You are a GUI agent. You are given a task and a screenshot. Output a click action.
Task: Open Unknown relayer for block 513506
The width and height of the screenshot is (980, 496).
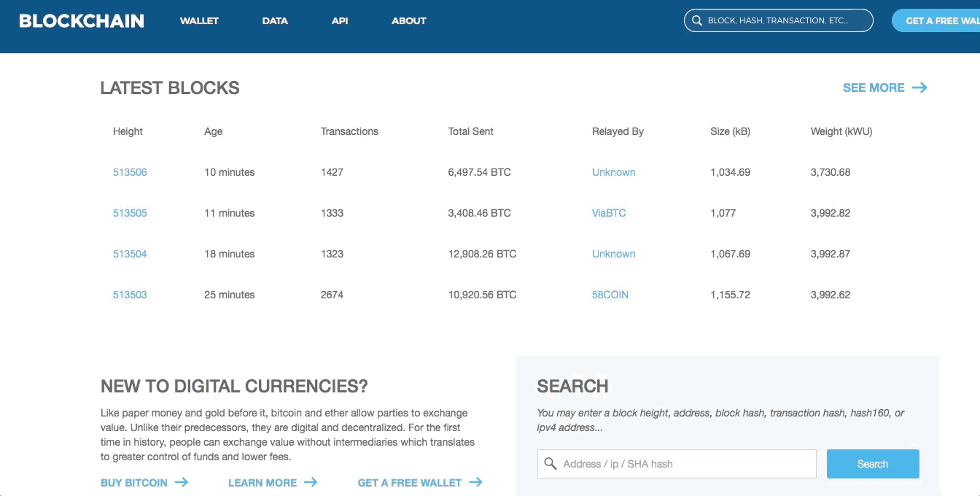click(613, 172)
